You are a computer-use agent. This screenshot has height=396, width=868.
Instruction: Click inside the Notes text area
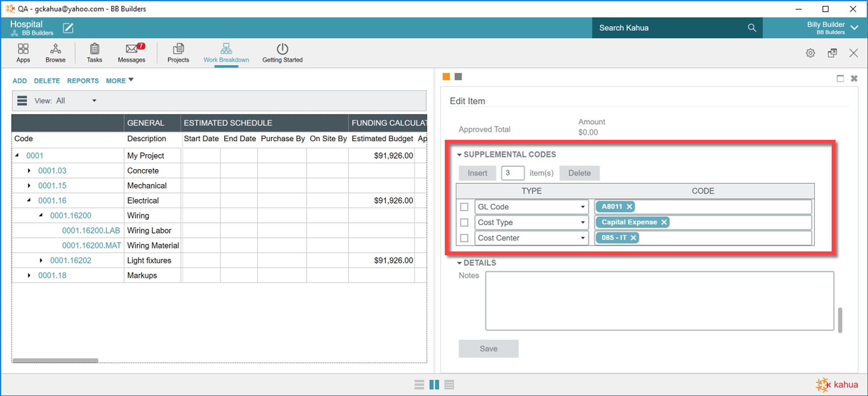(659, 301)
